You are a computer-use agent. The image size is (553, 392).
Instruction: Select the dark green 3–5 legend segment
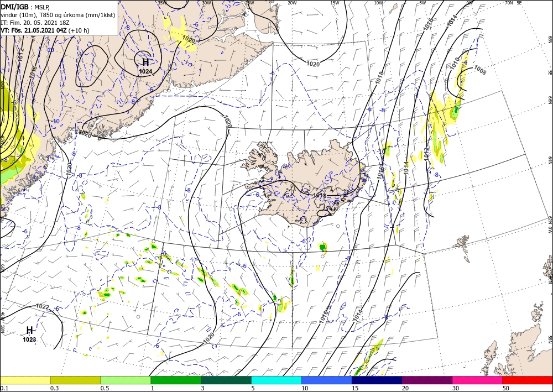(x=226, y=380)
